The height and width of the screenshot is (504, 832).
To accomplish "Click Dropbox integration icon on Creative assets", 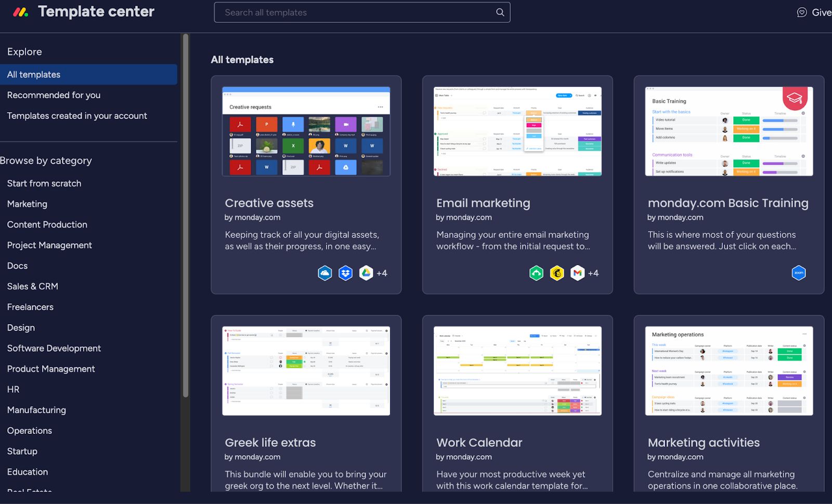I will click(346, 273).
